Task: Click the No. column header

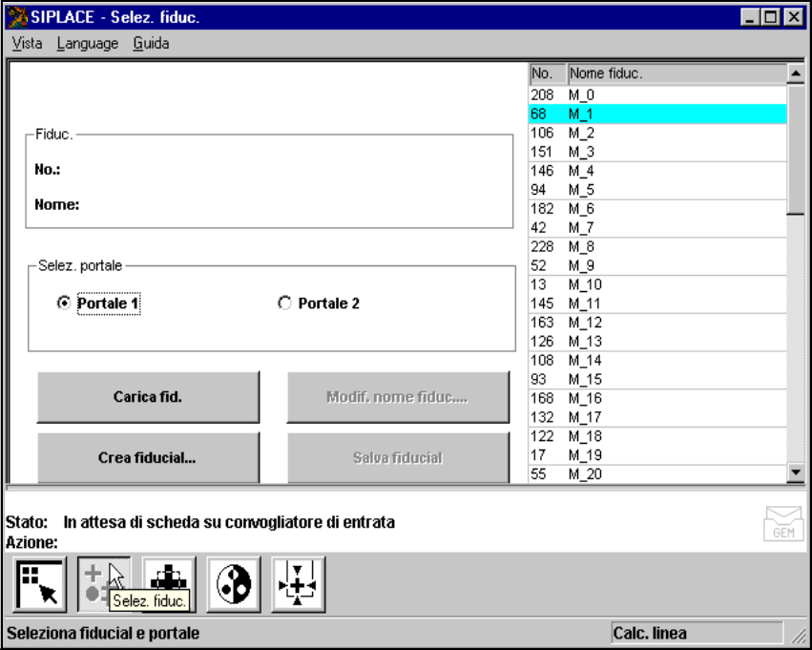Action: pyautogui.click(x=548, y=74)
